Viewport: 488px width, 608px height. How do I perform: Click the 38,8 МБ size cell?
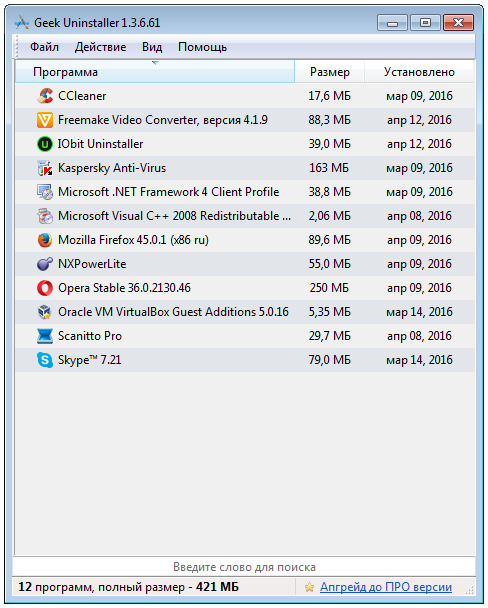pyautogui.click(x=329, y=192)
